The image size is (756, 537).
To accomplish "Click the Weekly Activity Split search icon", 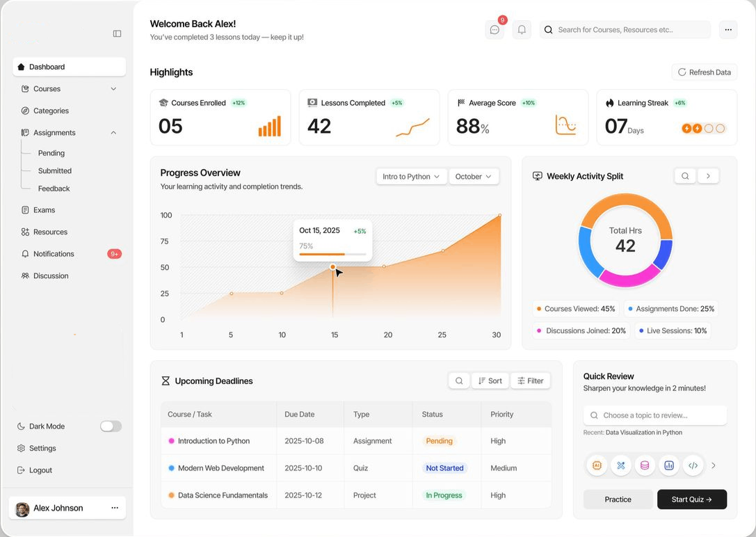I will pos(685,176).
